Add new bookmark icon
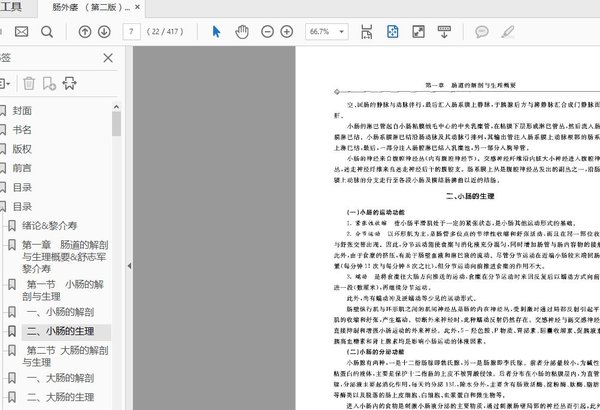Screen dimensions: 600x410 click(49, 83)
